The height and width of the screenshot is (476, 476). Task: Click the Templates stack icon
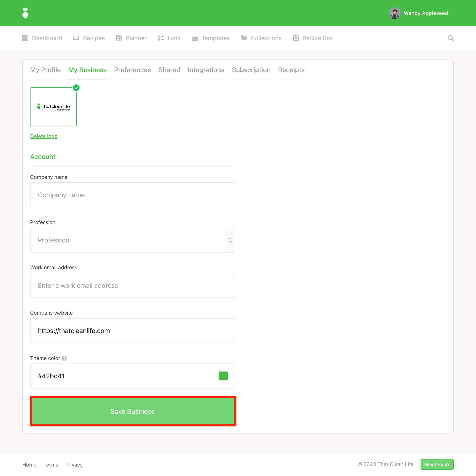(194, 38)
